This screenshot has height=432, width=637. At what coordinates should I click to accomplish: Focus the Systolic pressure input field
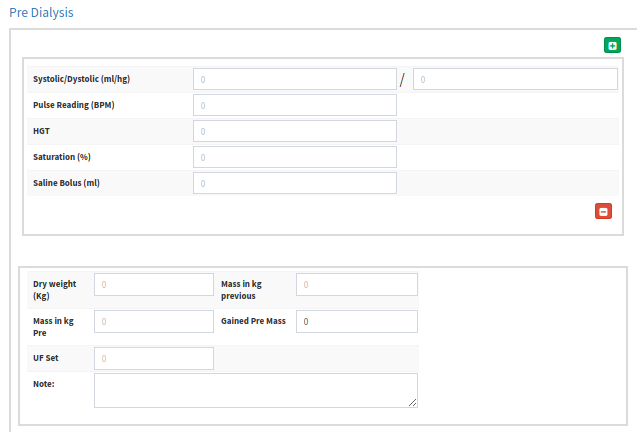[x=295, y=79]
